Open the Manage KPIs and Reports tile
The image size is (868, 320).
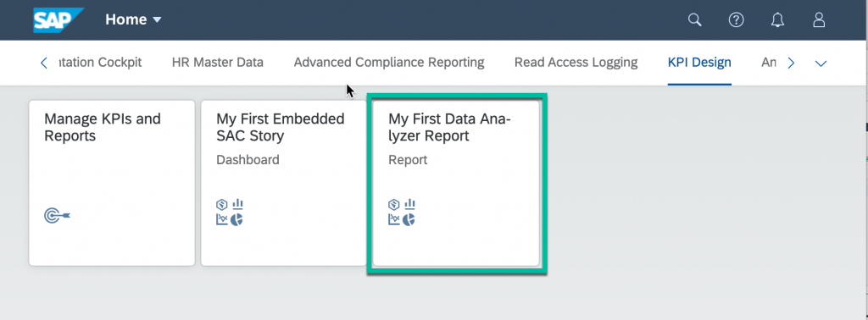112,183
